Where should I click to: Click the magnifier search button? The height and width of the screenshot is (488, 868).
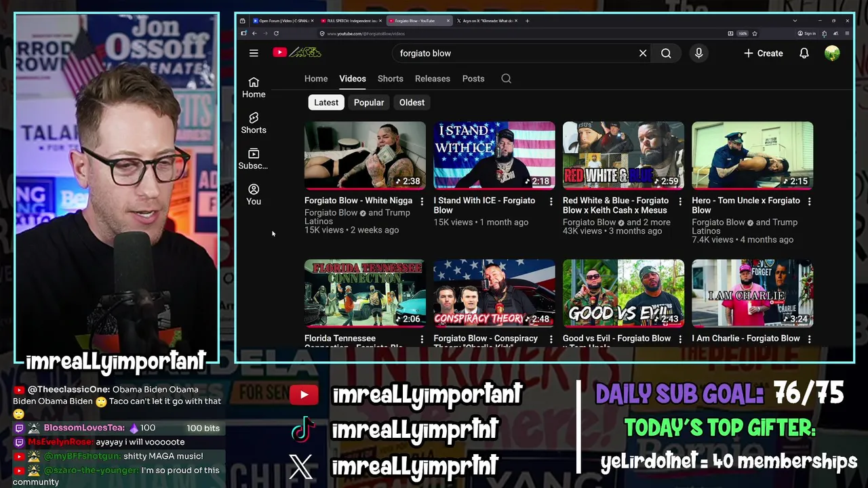click(666, 53)
